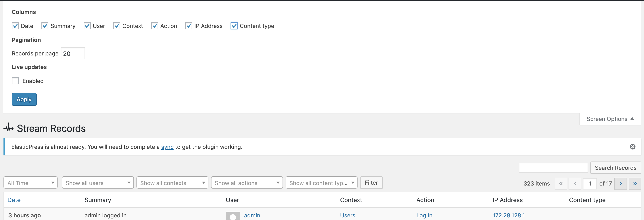
Task: Apply the screen options
Action: click(24, 99)
